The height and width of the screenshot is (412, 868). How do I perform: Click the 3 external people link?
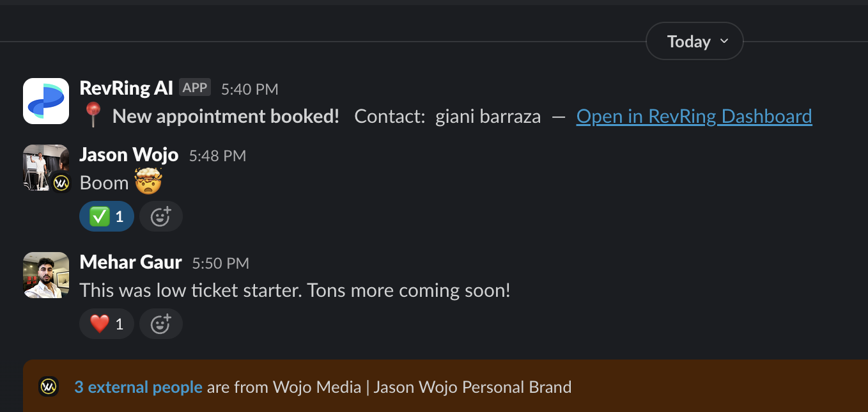pyautogui.click(x=138, y=386)
